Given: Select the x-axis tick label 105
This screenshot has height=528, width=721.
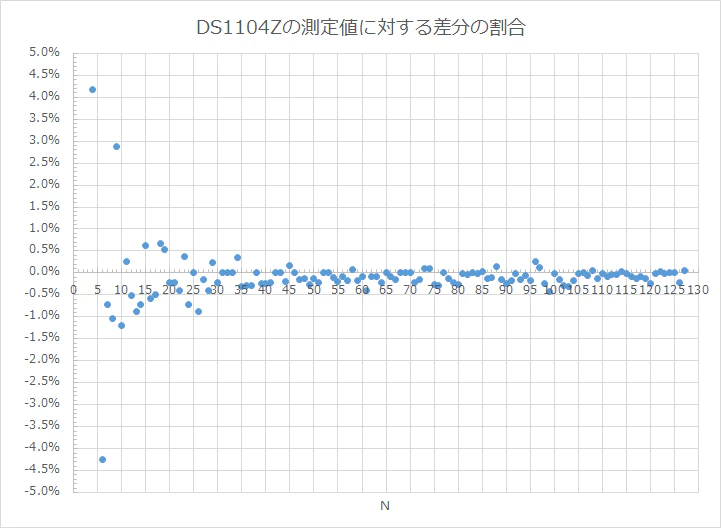Looking at the screenshot, I should (x=578, y=290).
